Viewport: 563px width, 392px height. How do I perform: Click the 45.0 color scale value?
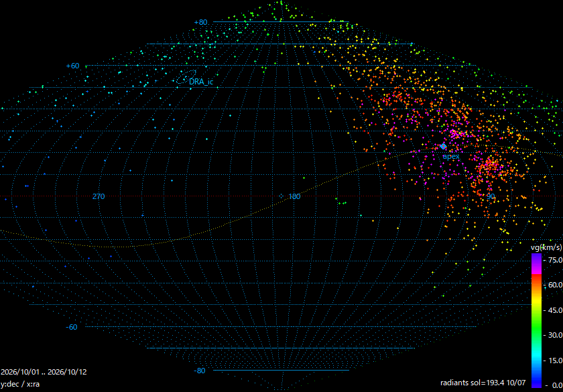pyautogui.click(x=555, y=310)
